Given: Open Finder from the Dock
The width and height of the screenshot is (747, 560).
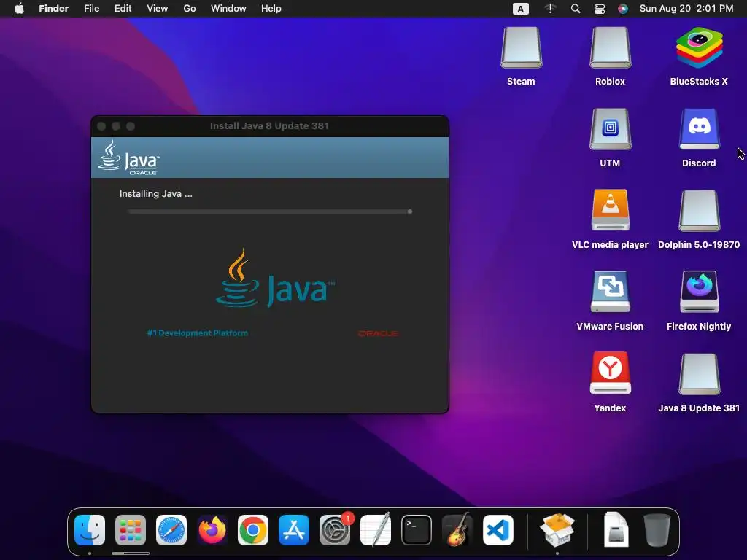Looking at the screenshot, I should [90, 530].
